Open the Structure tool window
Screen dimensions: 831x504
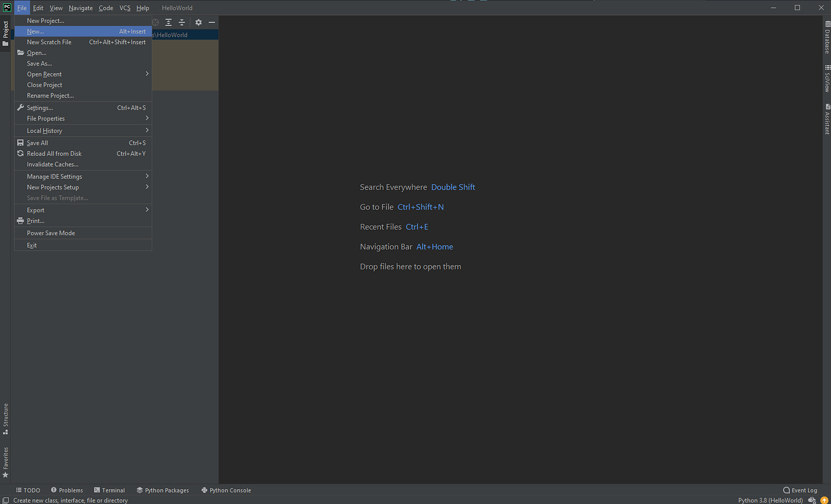click(5, 418)
